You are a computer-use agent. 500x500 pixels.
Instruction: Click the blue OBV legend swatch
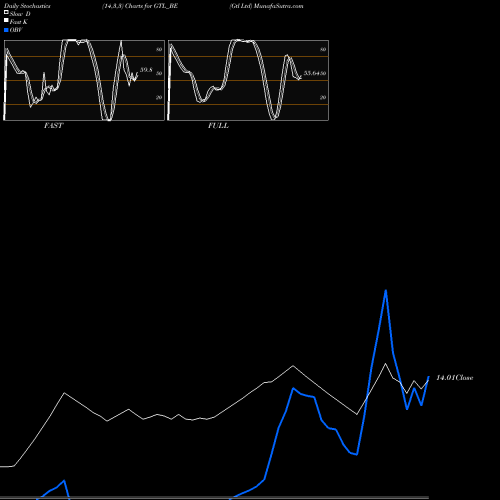pos(6,30)
